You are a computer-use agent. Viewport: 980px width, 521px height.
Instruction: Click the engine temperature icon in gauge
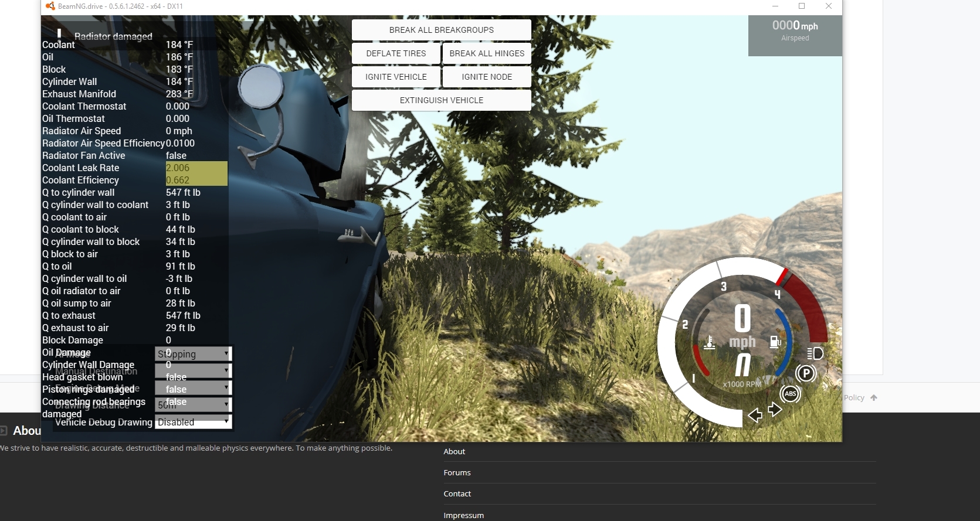tap(709, 342)
